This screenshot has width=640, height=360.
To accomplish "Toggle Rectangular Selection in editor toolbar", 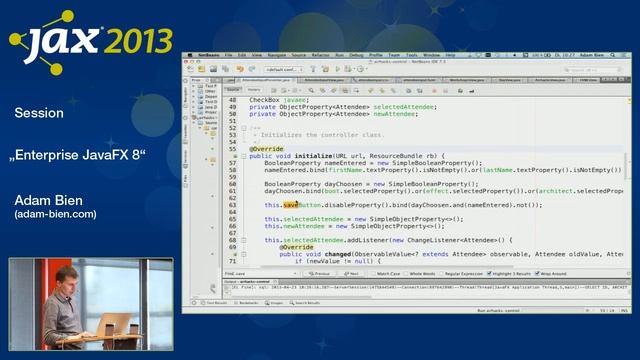I will click(356, 90).
